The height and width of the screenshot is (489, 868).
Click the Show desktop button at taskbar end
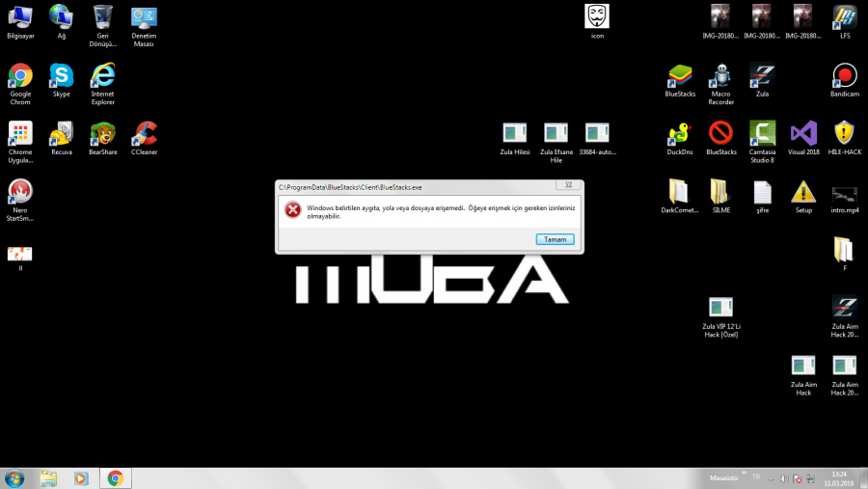863,478
